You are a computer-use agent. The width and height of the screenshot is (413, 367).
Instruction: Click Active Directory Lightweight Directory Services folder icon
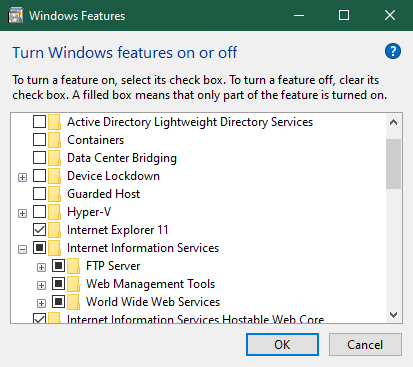[54, 122]
